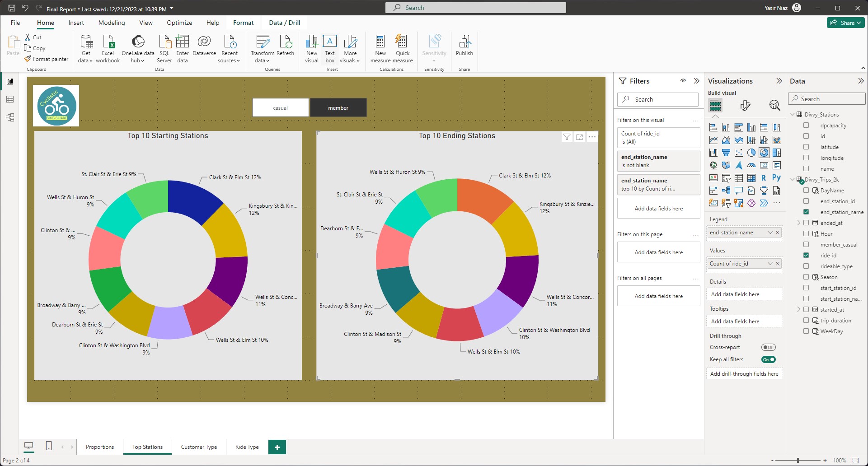The height and width of the screenshot is (466, 868).
Task: Check the longitude field checkbox
Action: click(806, 158)
